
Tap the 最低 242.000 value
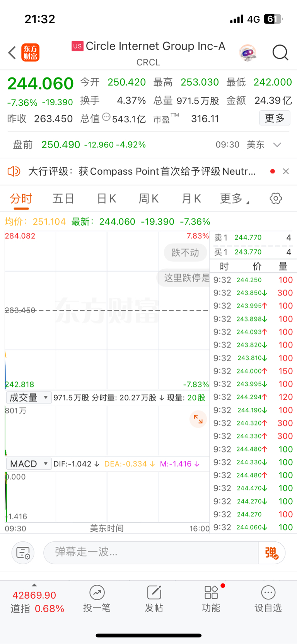point(273,82)
